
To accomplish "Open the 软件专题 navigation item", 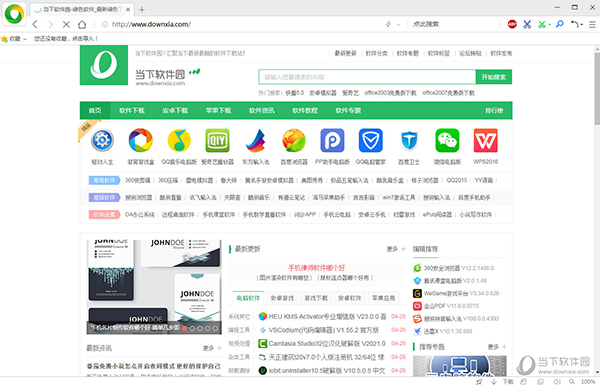I will (x=348, y=111).
